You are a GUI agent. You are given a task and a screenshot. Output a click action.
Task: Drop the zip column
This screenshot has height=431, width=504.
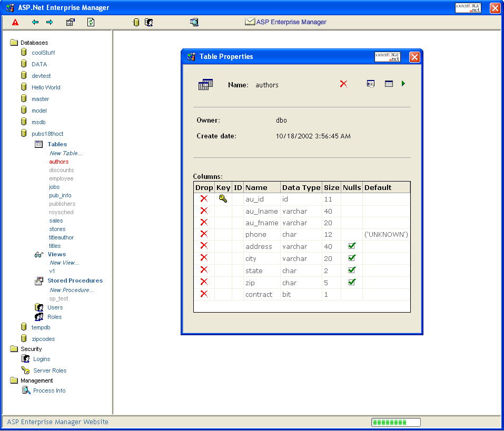[204, 282]
